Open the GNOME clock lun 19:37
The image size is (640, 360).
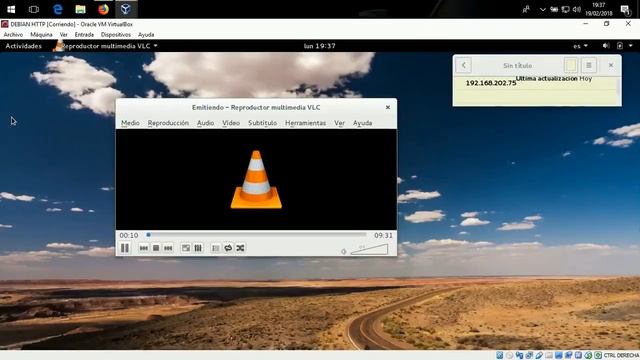pos(320,46)
